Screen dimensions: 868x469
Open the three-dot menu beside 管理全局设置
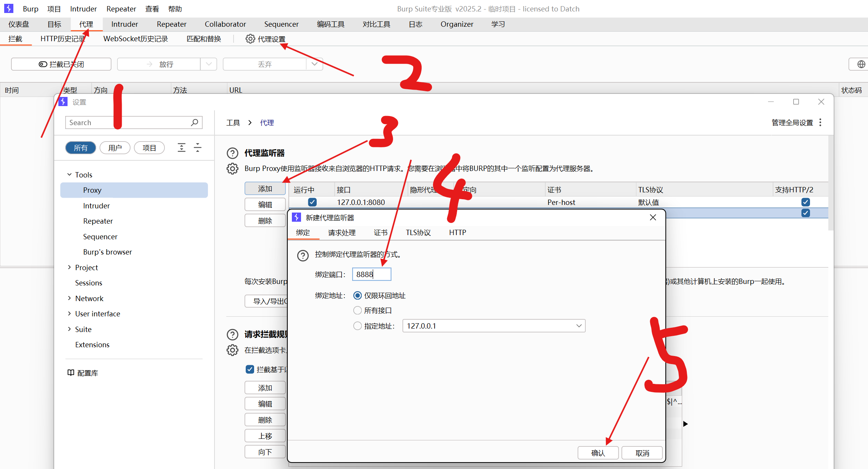tap(820, 122)
